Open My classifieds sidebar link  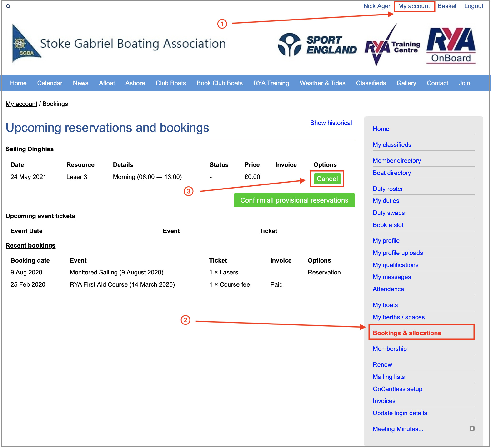click(392, 145)
